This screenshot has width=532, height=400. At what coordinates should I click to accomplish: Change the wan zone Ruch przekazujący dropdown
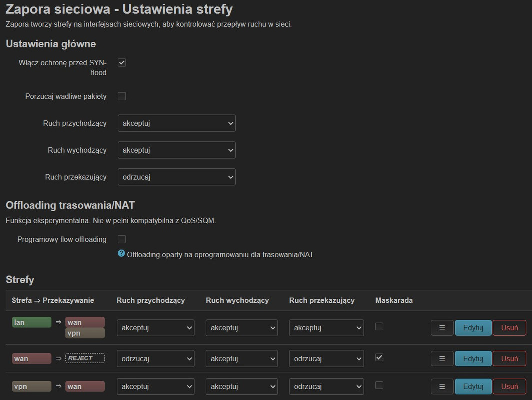[x=326, y=359]
